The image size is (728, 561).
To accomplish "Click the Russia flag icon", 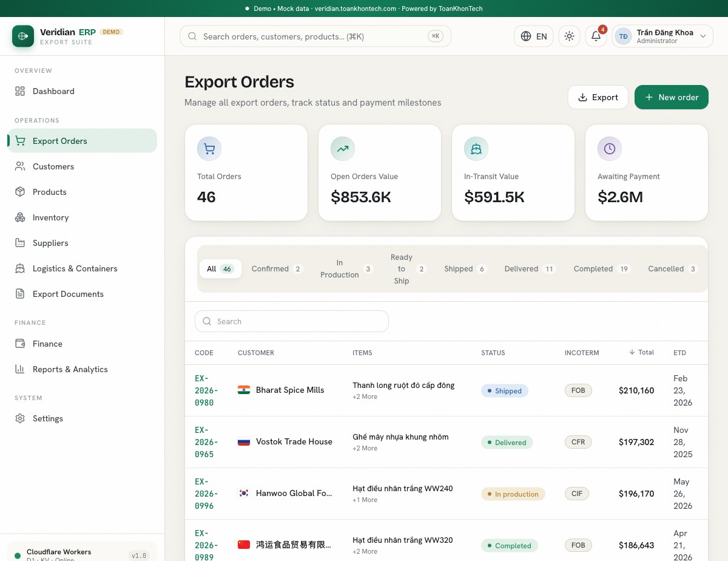I will pos(244,441).
